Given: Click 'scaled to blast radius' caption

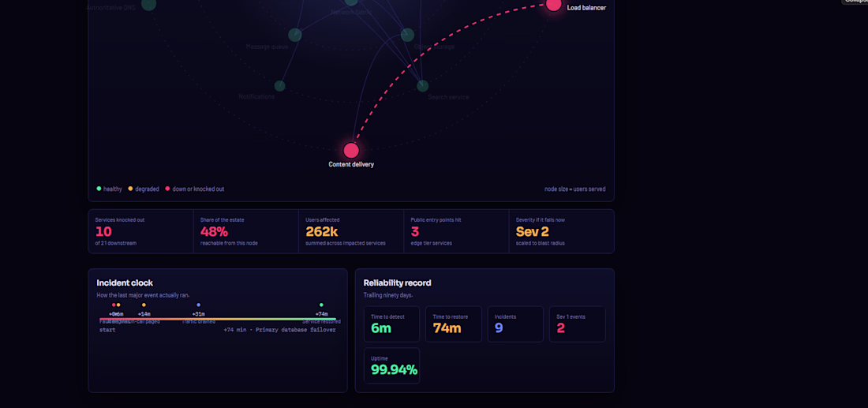Looking at the screenshot, I should (541, 243).
